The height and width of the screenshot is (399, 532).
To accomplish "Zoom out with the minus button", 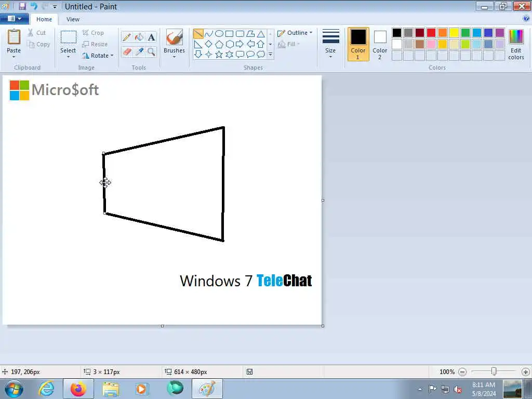I will 462,372.
